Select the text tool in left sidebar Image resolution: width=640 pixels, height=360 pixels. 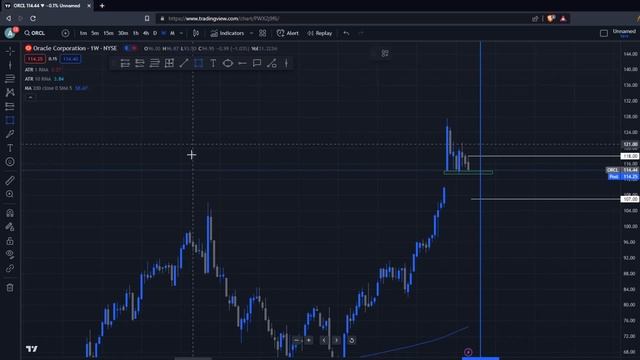[x=10, y=148]
